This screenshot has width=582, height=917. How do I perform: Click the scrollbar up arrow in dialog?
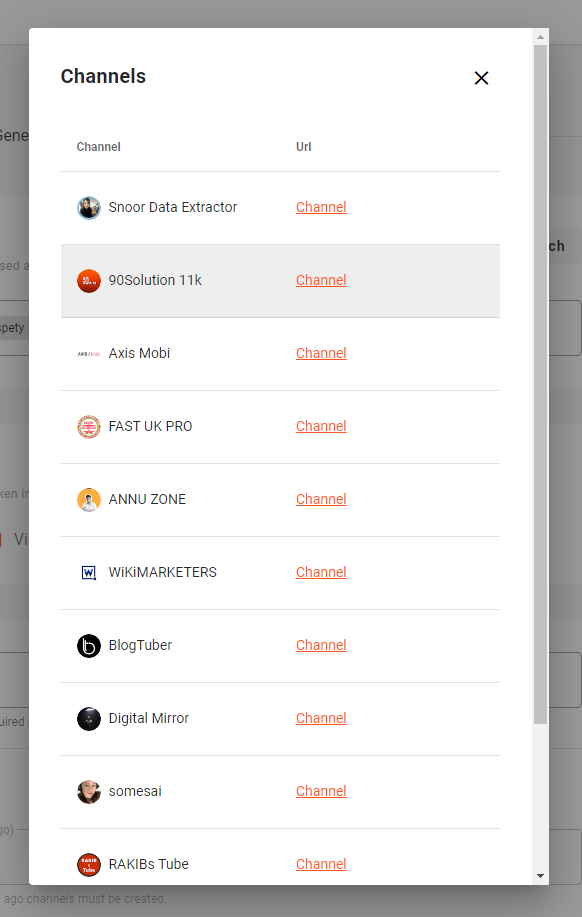pos(540,37)
